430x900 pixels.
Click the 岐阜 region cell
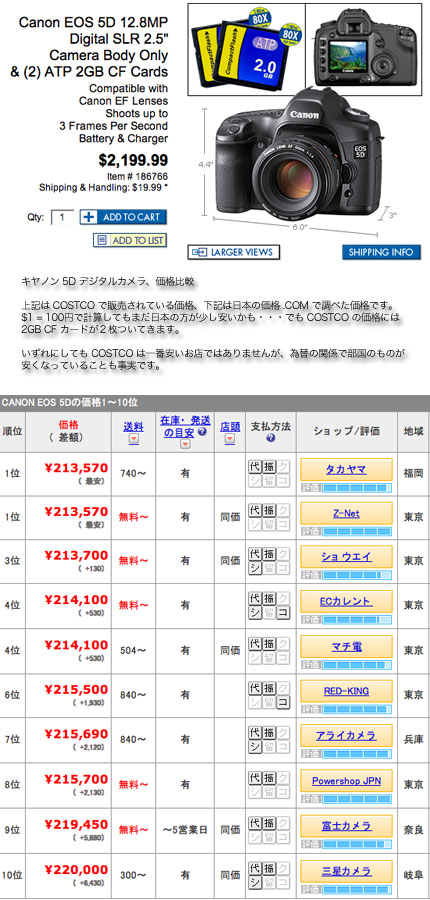(x=413, y=875)
